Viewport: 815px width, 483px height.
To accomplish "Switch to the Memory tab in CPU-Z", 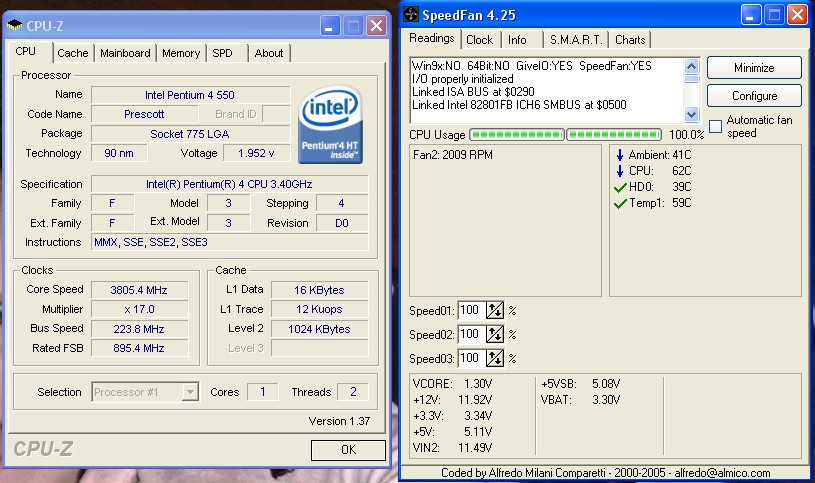I will 181,53.
